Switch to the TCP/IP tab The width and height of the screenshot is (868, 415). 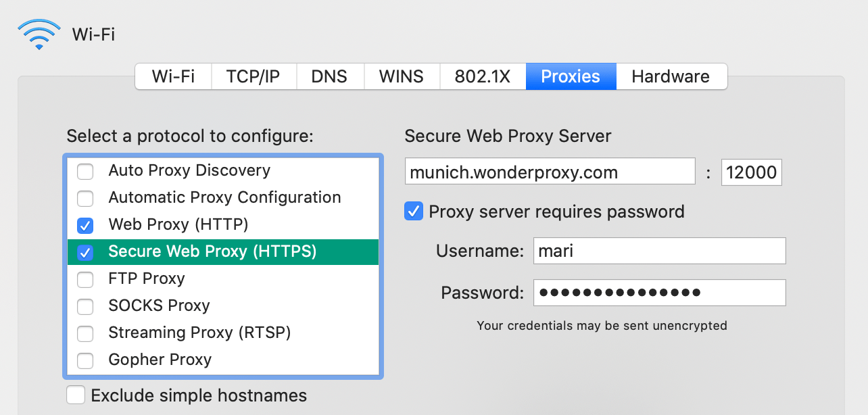tap(254, 76)
